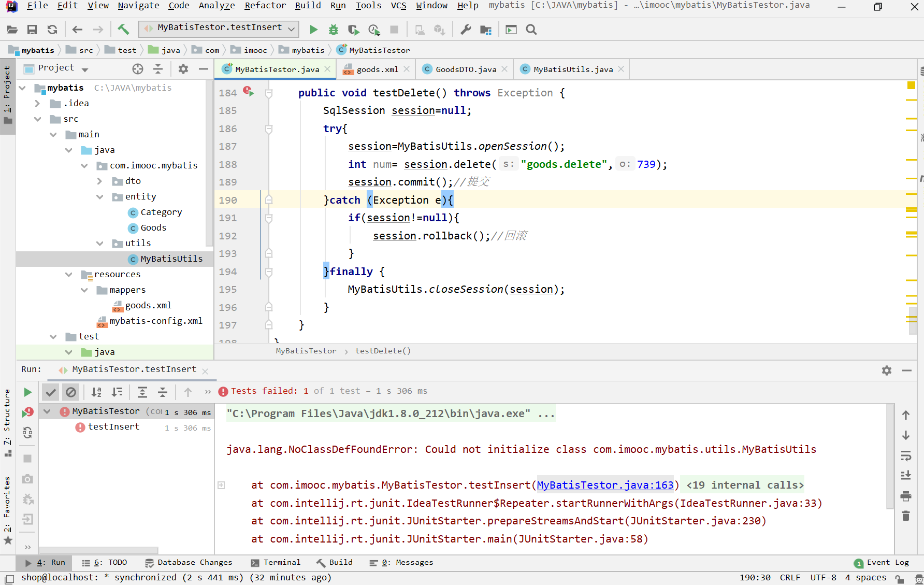Image resolution: width=924 pixels, height=585 pixels.
Task: Open MyBatisTestor.java:163 stack trace link
Action: tap(605, 485)
